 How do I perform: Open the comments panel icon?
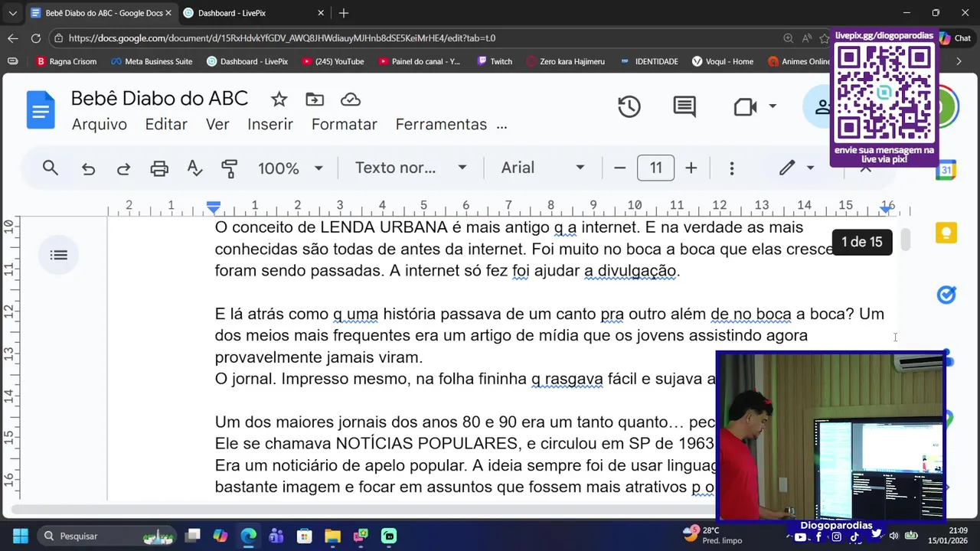684,107
